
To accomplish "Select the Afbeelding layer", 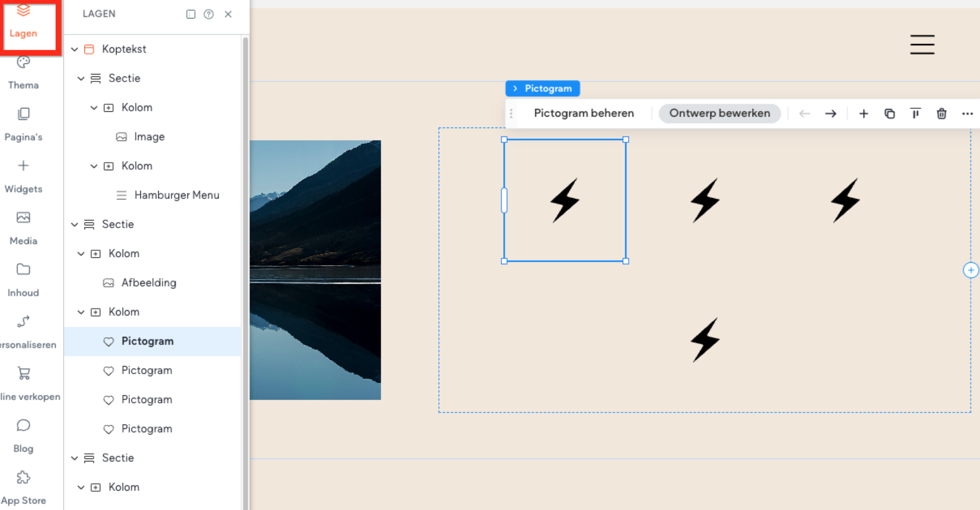I will click(149, 283).
